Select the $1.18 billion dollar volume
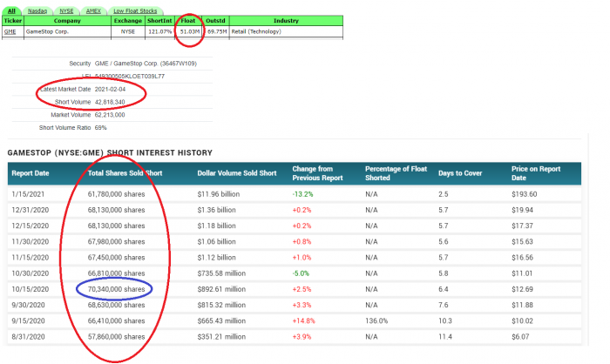 pyautogui.click(x=216, y=226)
